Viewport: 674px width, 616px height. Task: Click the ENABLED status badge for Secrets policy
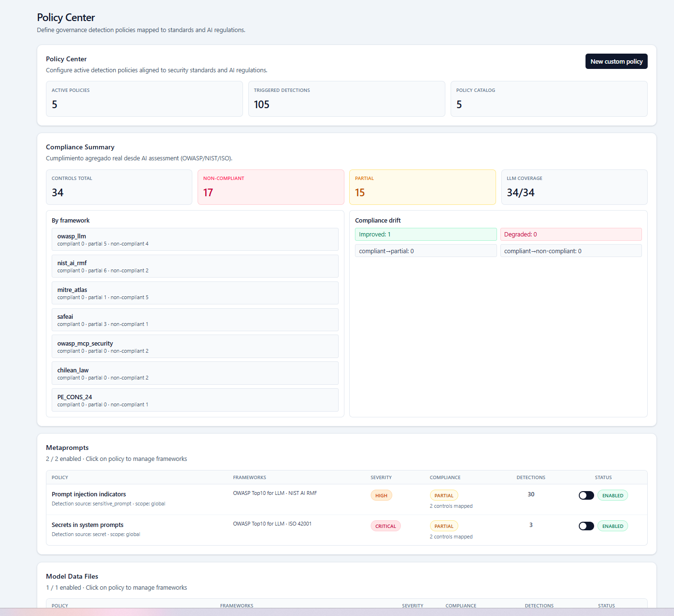pyautogui.click(x=613, y=526)
